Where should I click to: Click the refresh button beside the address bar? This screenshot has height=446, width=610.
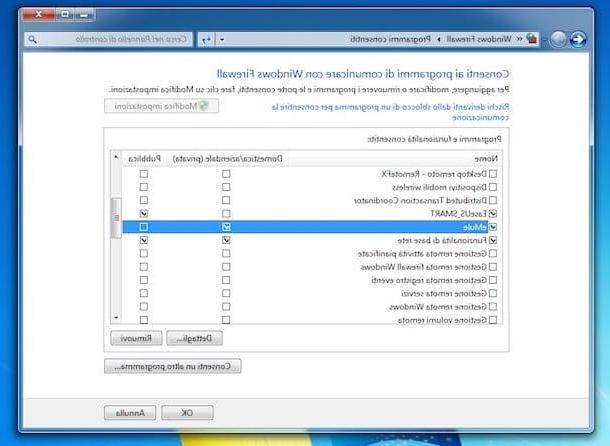tap(207, 39)
